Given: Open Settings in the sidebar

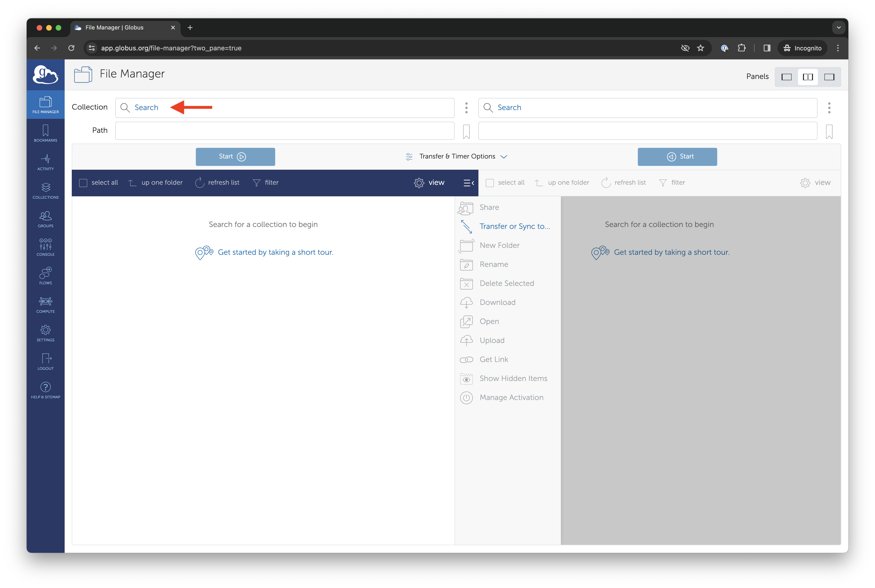Looking at the screenshot, I should [45, 333].
